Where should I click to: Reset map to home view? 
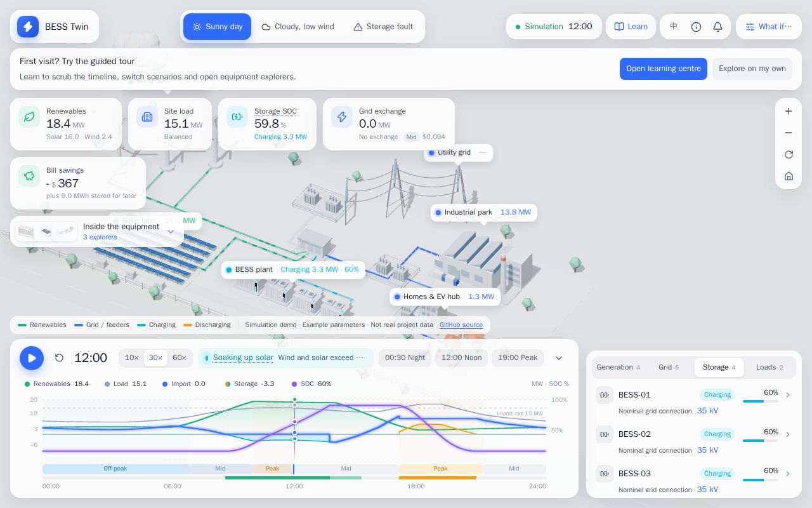coord(789,176)
